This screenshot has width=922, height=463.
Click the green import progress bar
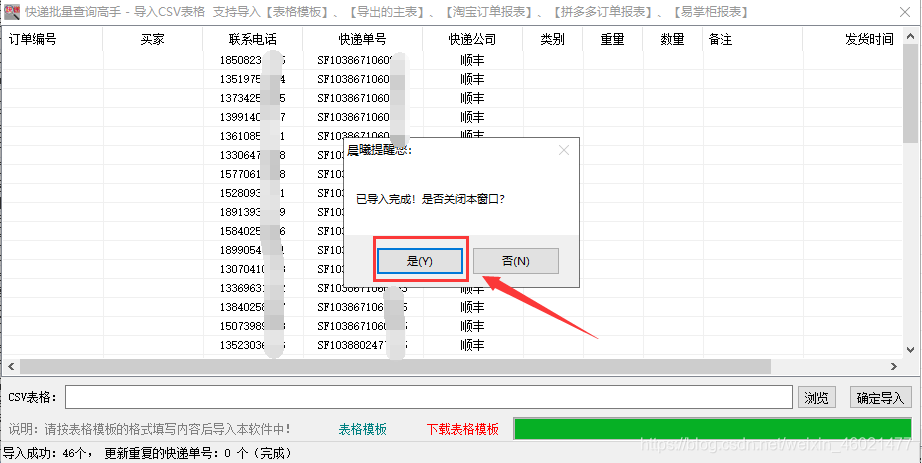(x=713, y=429)
